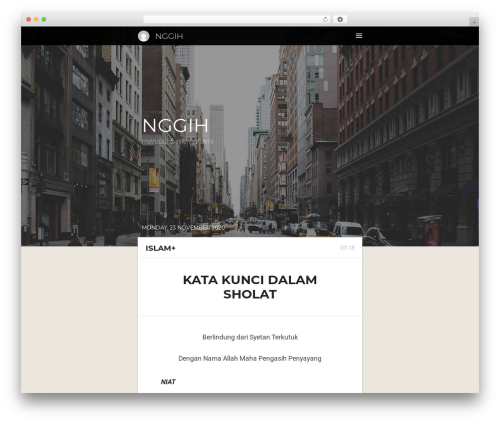500x423 pixels.
Task: Click the browser download icon
Action: [340, 19]
